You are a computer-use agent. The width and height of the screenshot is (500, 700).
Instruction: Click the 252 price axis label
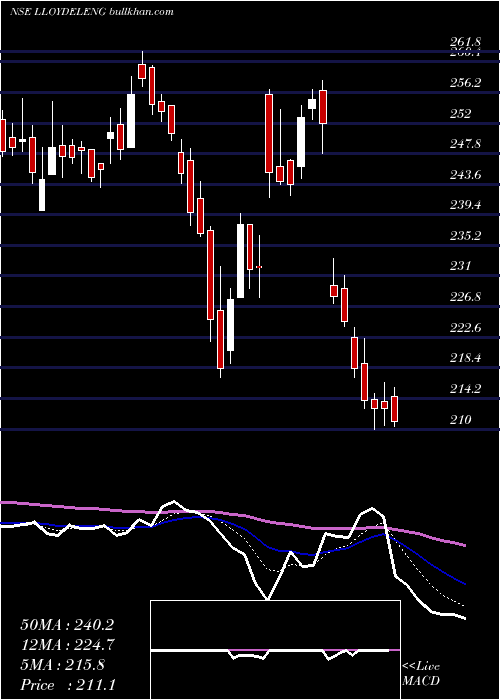click(x=461, y=114)
